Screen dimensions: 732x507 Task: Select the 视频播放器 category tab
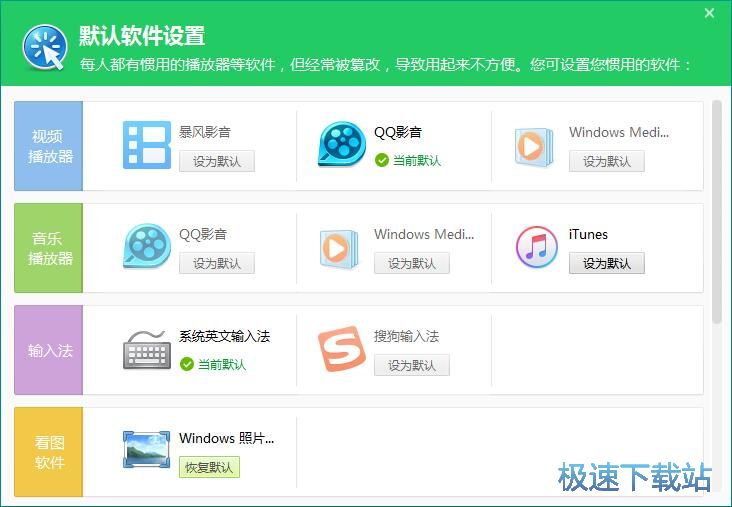click(x=49, y=146)
